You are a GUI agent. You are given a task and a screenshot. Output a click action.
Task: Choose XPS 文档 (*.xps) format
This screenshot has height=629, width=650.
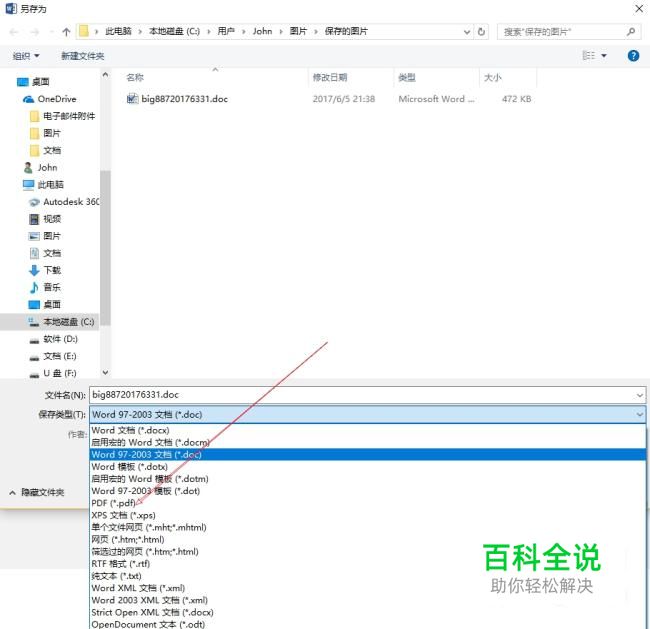coord(368,515)
